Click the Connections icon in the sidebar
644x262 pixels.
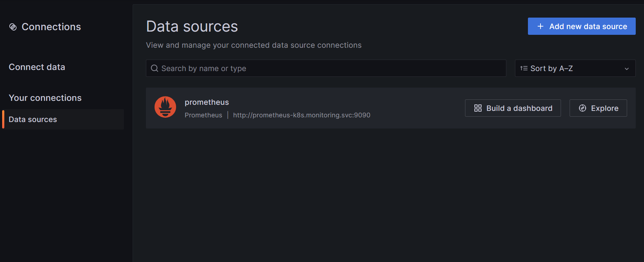(13, 27)
